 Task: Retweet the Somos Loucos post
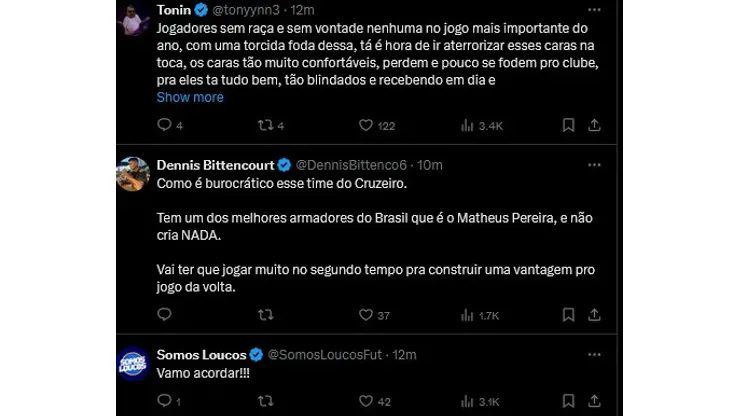pyautogui.click(x=266, y=401)
